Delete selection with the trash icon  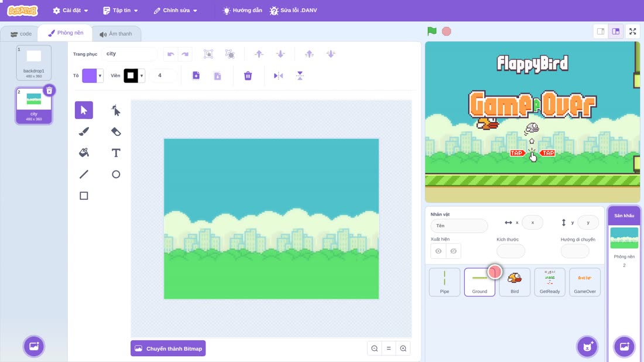click(248, 76)
